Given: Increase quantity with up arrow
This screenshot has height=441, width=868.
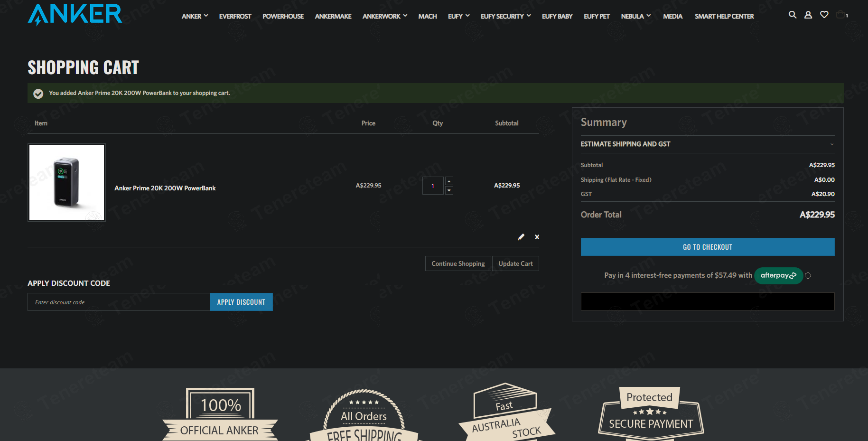Looking at the screenshot, I should pyautogui.click(x=449, y=181).
